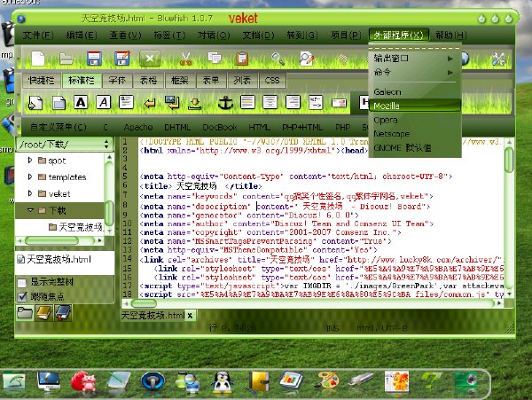Click the new blank document icon
The image size is (532, 400).
pyautogui.click(x=38, y=59)
